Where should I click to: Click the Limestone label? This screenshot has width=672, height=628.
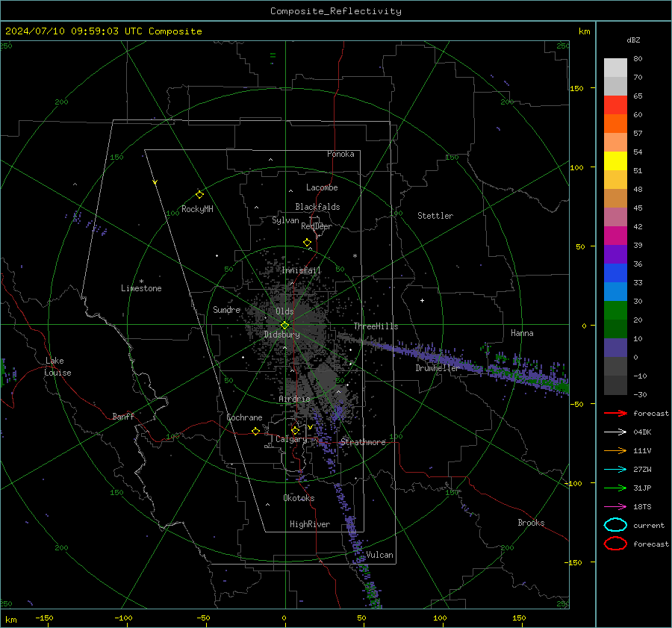click(141, 288)
